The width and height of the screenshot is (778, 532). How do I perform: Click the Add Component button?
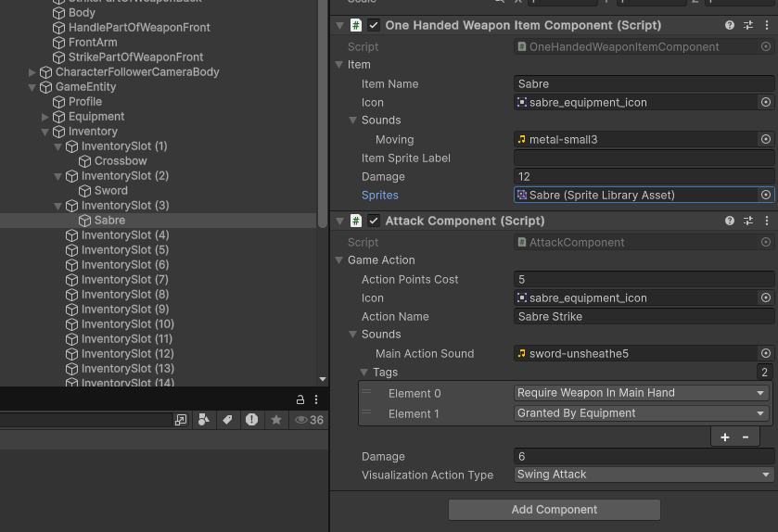[555, 510]
